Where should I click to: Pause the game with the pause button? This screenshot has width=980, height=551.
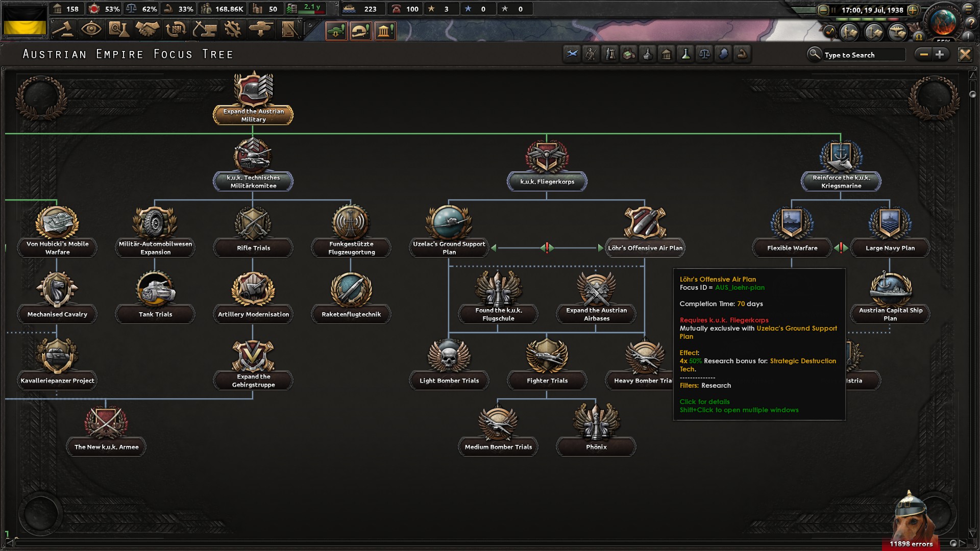point(833,10)
